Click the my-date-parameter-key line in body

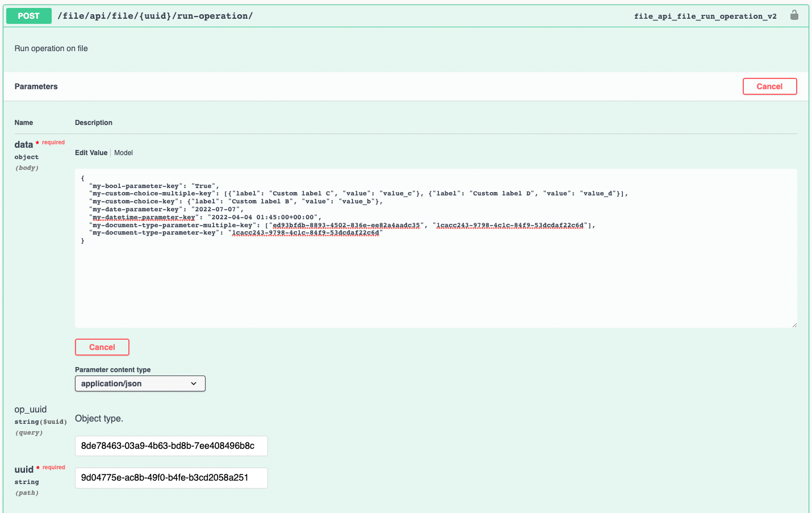136,209
